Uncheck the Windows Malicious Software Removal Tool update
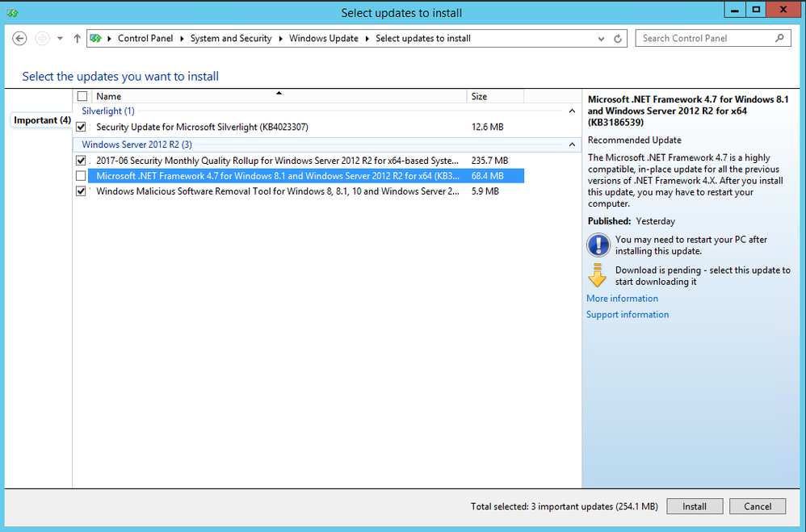The image size is (806, 532). [82, 191]
